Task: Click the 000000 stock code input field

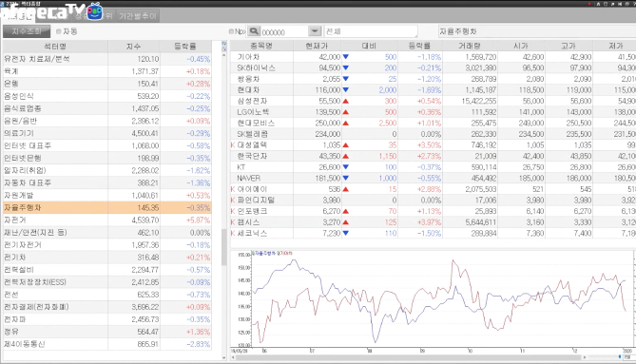Action: (x=284, y=31)
